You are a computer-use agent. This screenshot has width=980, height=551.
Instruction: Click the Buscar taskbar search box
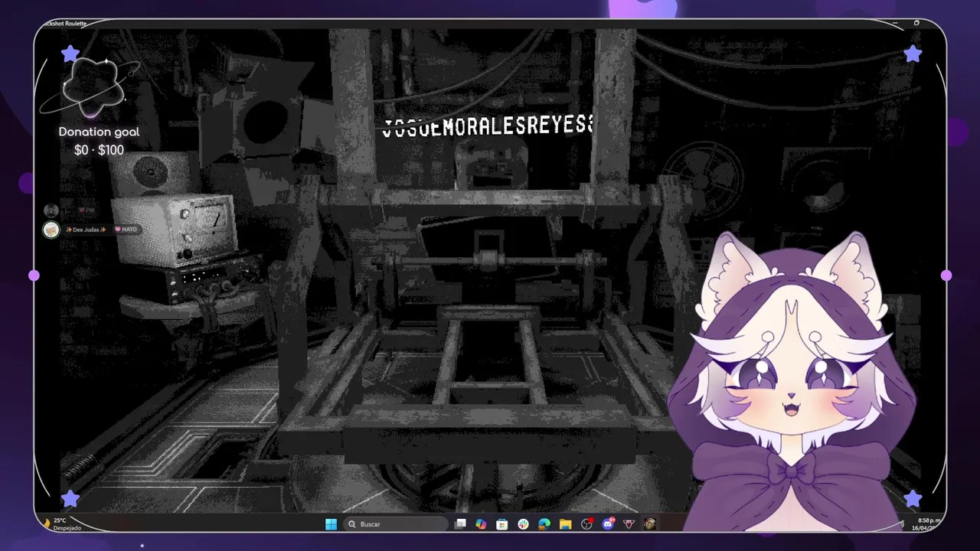(394, 524)
